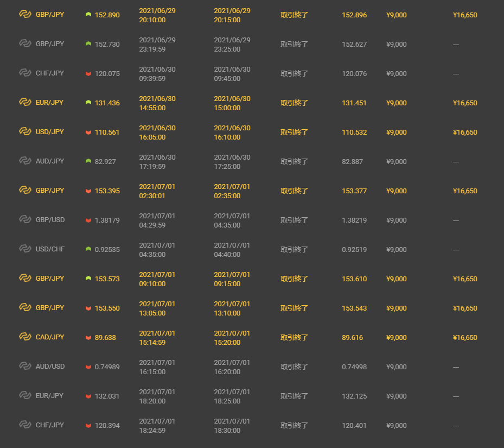504x448 pixels.
Task: Click green up arrow next to 153.573
Action: (88, 279)
